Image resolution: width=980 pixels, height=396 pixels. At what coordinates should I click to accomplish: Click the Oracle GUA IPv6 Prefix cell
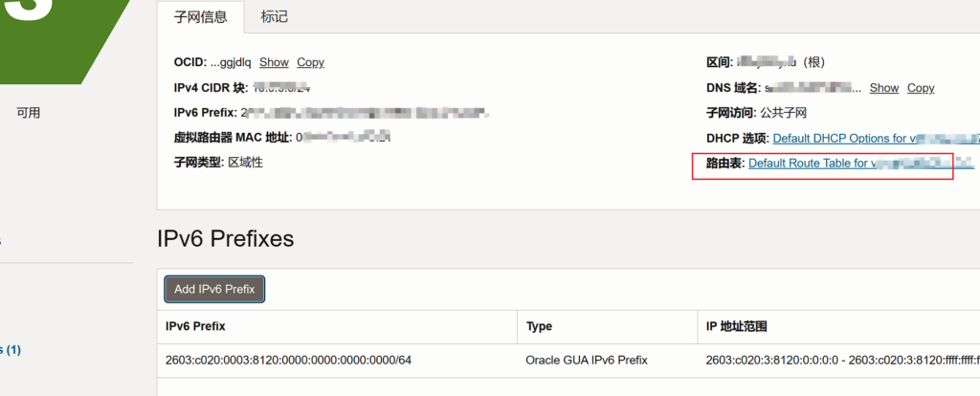(587, 361)
